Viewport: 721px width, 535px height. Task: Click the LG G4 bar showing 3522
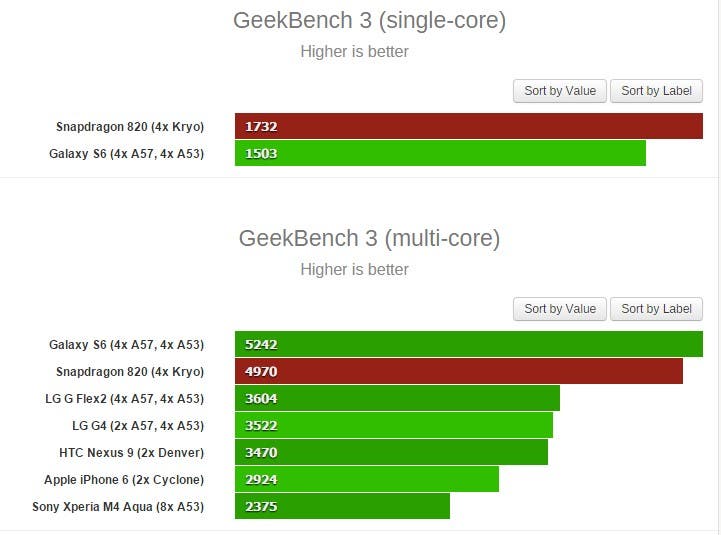coord(393,425)
